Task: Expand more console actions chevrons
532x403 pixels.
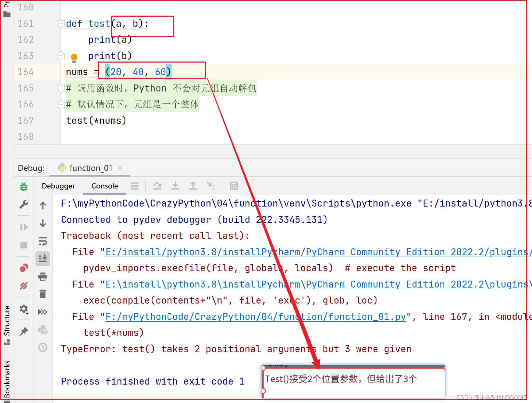Action: pyautogui.click(x=43, y=312)
